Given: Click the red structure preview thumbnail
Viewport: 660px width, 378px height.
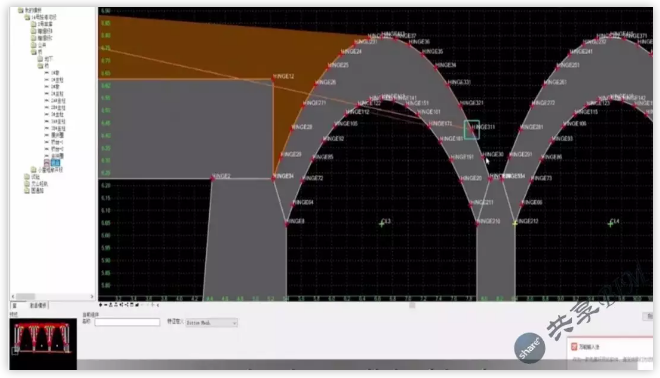Looking at the screenshot, I should (x=43, y=344).
